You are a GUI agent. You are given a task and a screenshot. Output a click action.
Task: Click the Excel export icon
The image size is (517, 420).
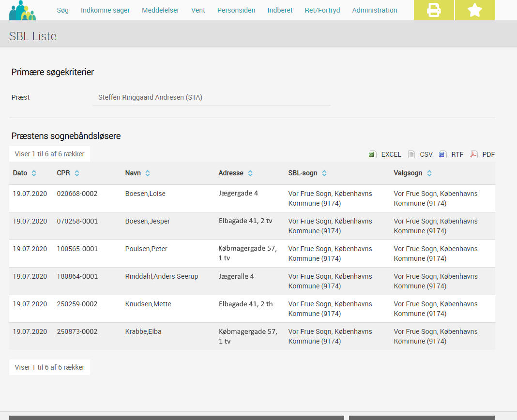point(373,154)
